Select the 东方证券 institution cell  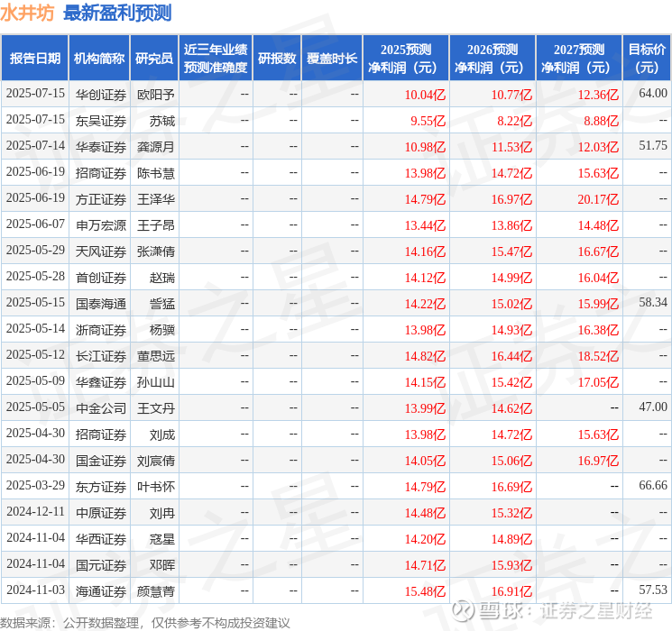click(101, 487)
